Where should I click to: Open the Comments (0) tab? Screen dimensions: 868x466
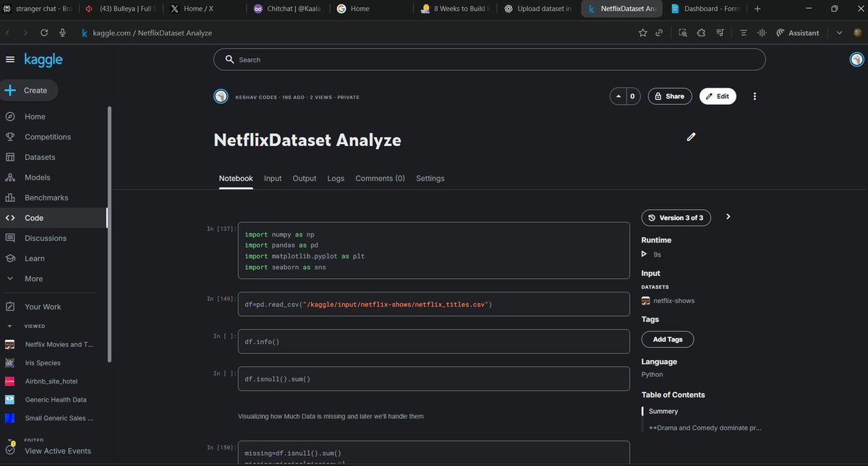point(380,178)
